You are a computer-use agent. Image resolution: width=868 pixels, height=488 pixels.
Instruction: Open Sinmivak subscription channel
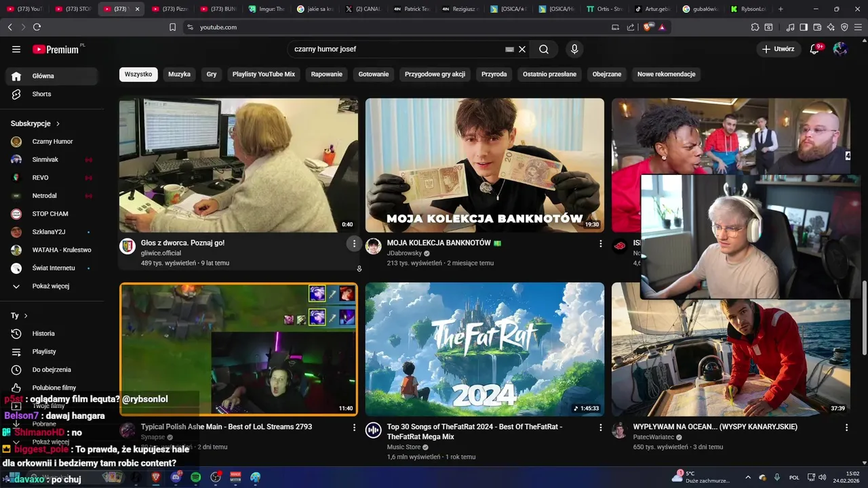pyautogui.click(x=53, y=159)
